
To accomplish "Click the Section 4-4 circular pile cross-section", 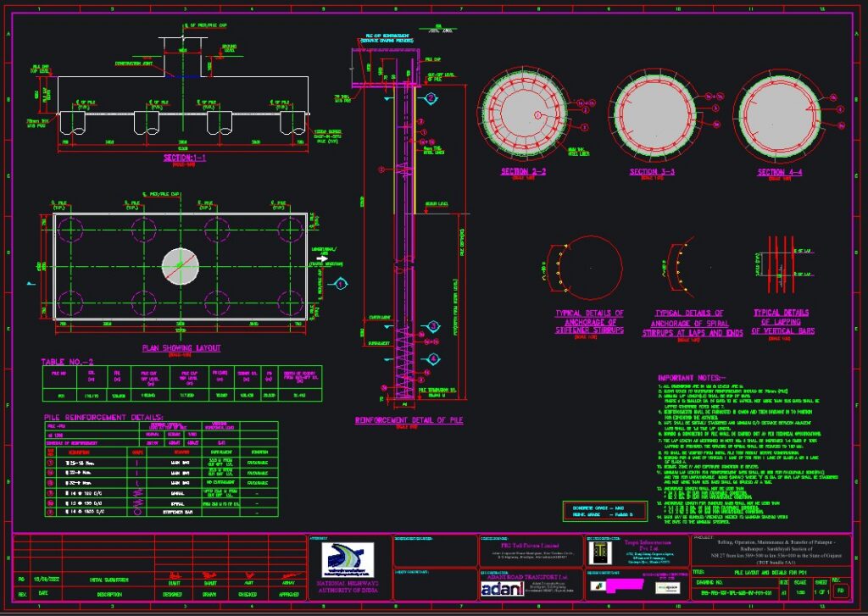I will coord(780,116).
